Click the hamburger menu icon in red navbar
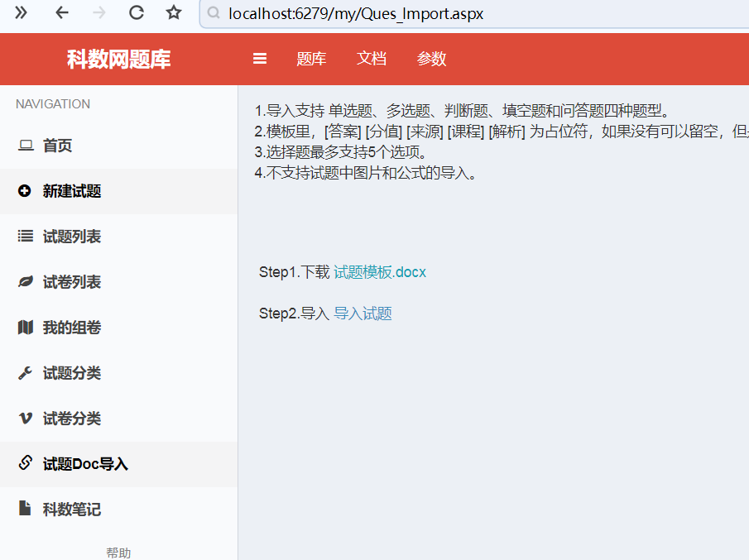The width and height of the screenshot is (749, 560). tap(259, 58)
